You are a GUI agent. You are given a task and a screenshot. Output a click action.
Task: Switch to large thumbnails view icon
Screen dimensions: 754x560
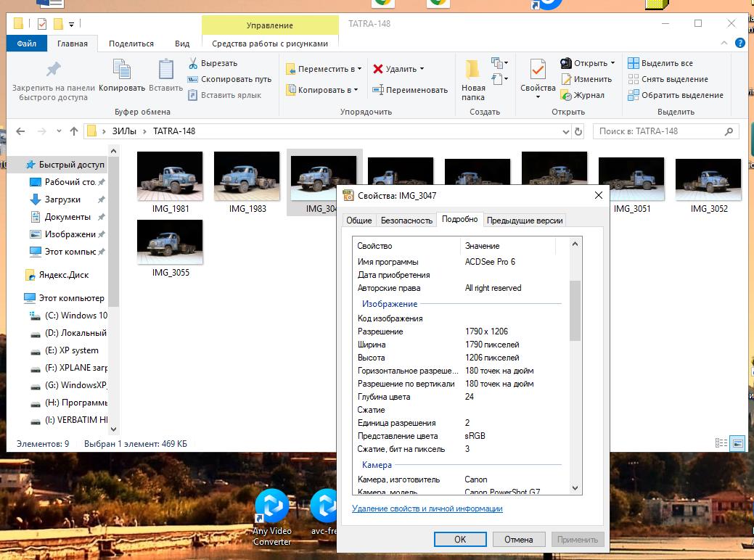(737, 443)
